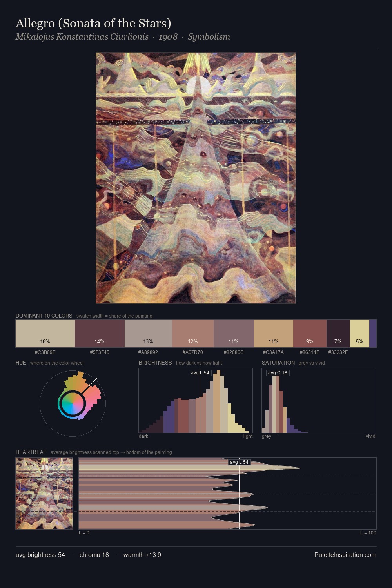The height and width of the screenshot is (588, 392).
Task: Click the '#C3B69E' hex label
Action: pos(45,352)
